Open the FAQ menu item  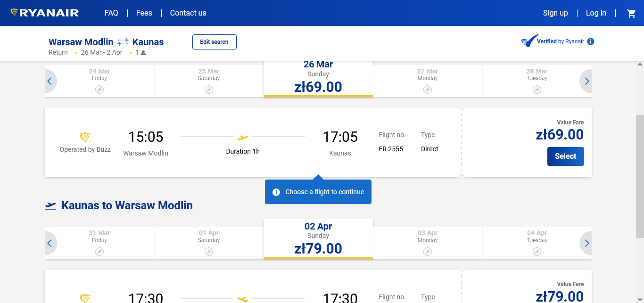coord(111,13)
